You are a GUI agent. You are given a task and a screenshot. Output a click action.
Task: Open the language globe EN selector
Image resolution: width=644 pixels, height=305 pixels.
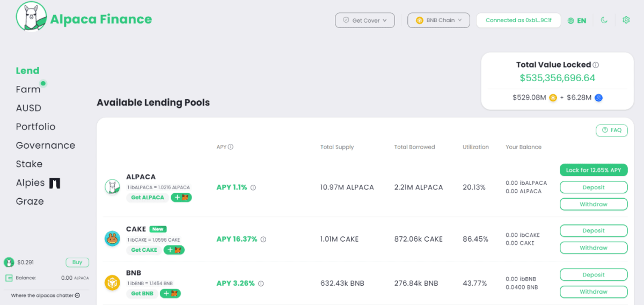pos(577,20)
